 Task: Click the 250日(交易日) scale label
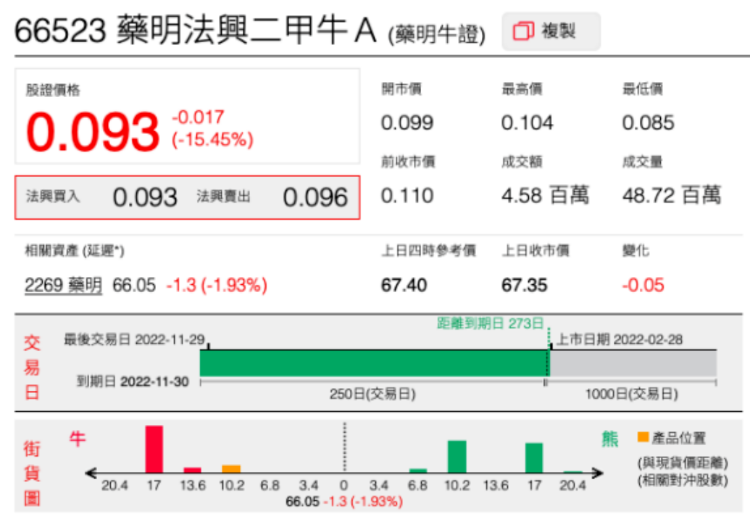372,394
